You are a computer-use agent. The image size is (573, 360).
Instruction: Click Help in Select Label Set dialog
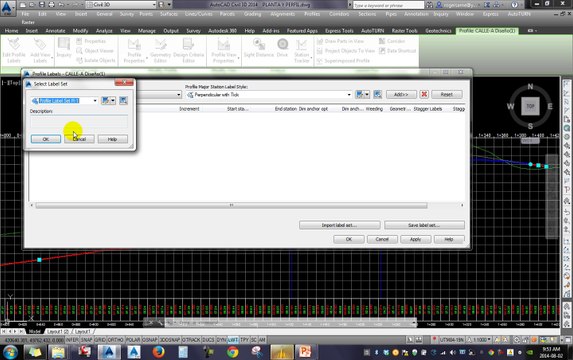[112, 139]
